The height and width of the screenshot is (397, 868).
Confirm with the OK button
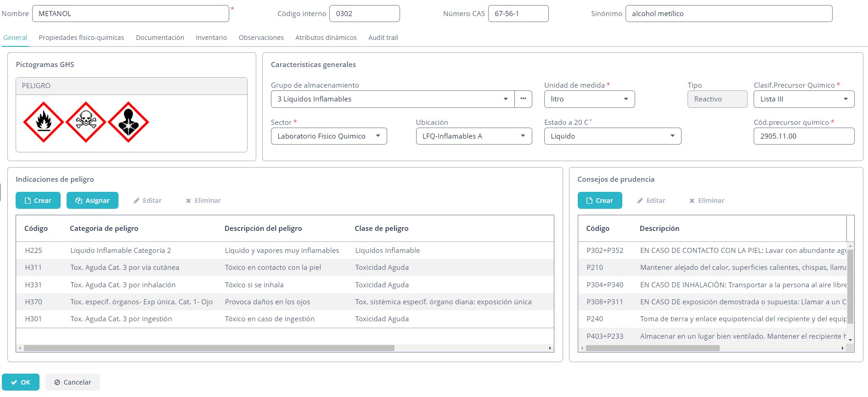21,382
